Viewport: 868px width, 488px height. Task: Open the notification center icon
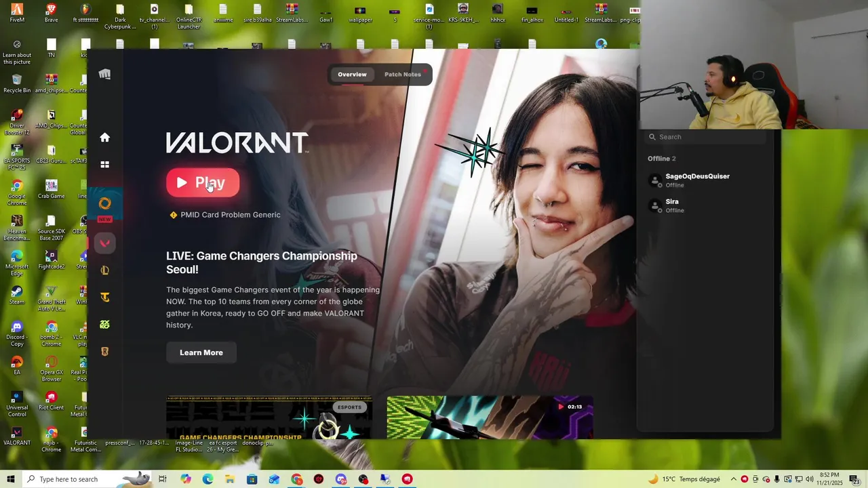pos(854,479)
